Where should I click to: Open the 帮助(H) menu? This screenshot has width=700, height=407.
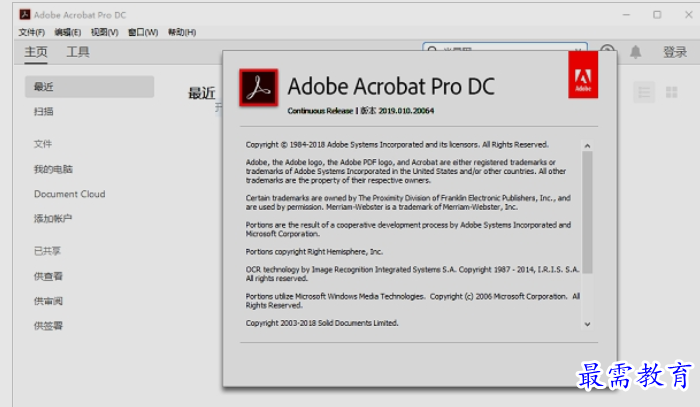(182, 32)
